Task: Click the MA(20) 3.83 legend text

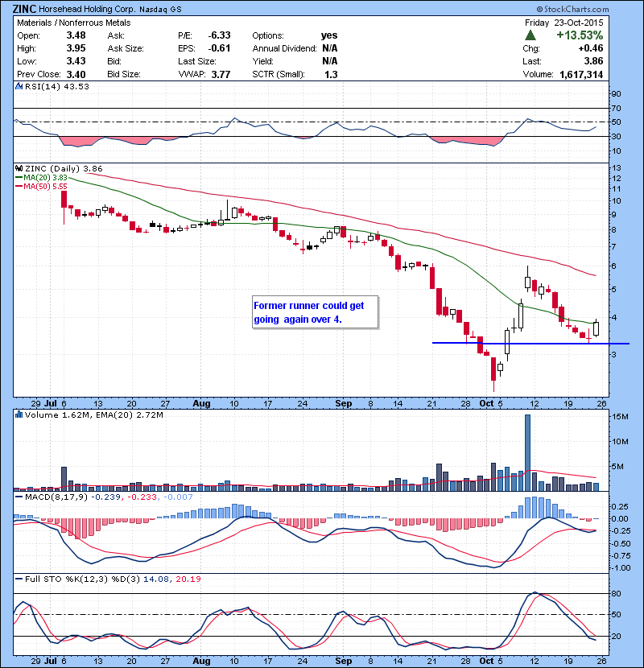Action: click(45, 178)
